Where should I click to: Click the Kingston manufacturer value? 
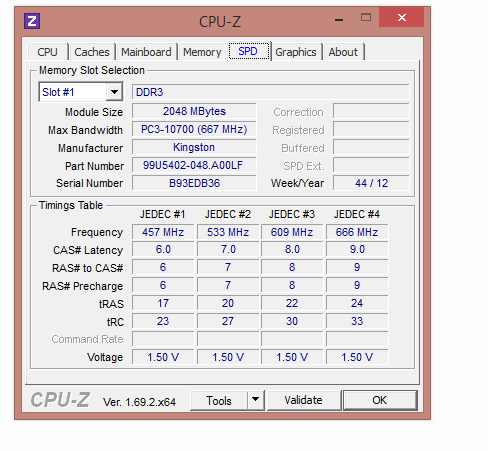tap(194, 147)
